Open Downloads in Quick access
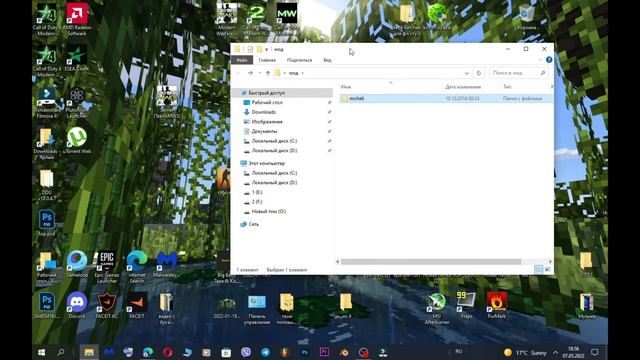This screenshot has width=640, height=360. point(263,112)
